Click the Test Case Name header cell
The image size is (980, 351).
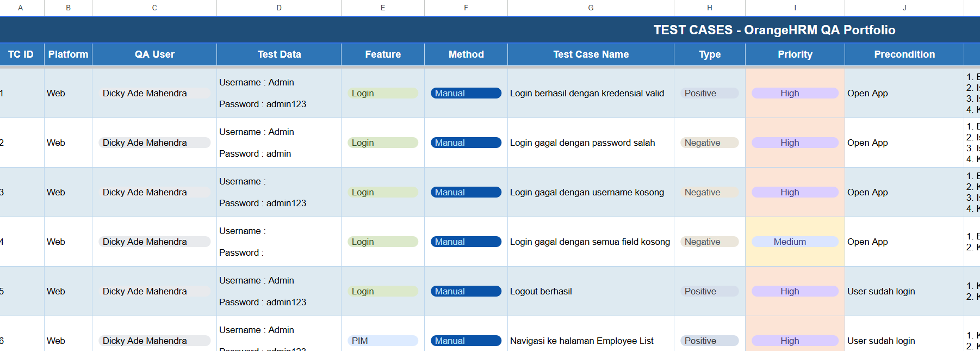[591, 54]
